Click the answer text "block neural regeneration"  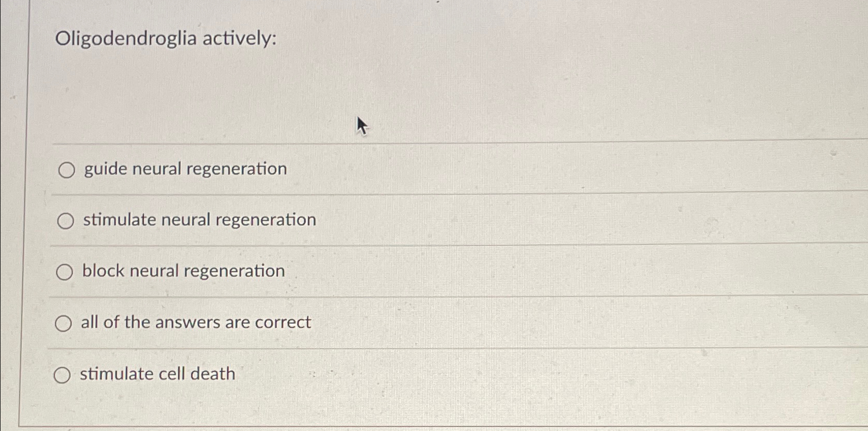coord(182,271)
